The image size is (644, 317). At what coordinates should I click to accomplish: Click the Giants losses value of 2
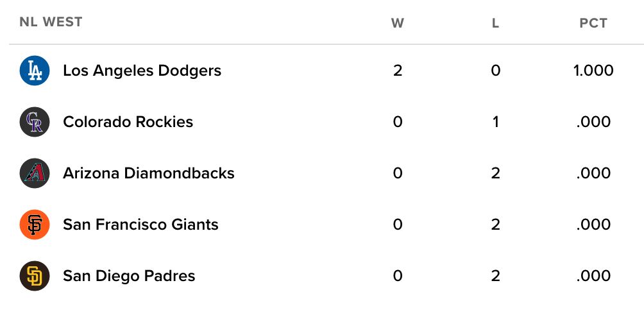[495, 225]
